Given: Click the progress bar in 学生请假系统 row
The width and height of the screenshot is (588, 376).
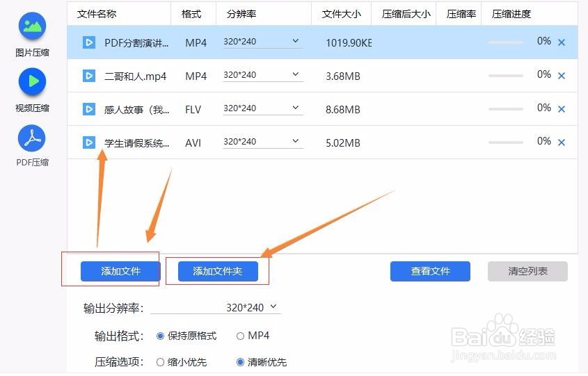Looking at the screenshot, I should (505, 142).
